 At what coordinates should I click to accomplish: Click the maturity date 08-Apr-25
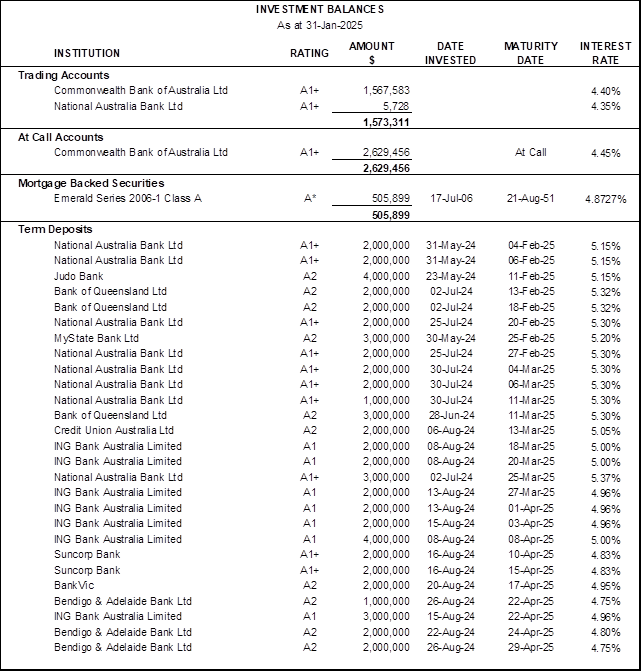point(531,539)
